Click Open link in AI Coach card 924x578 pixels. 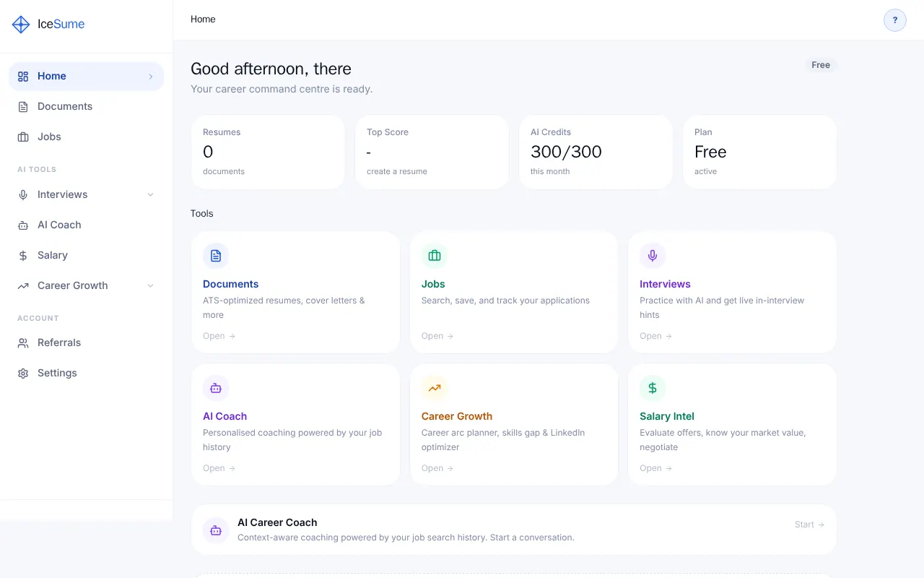click(x=219, y=468)
